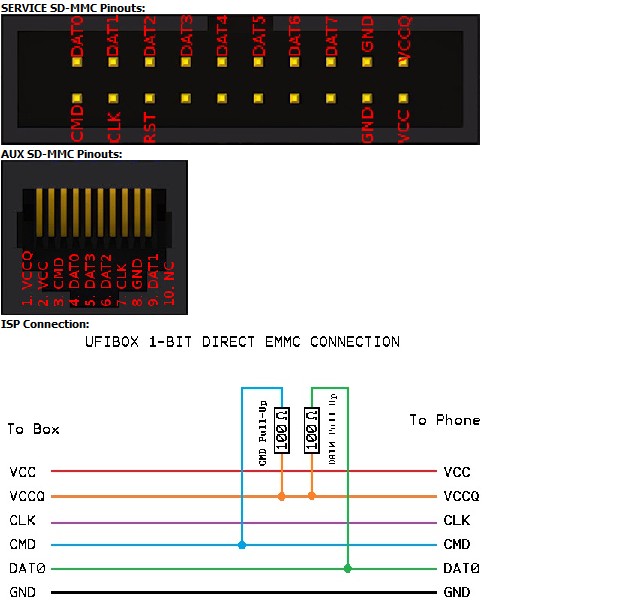Click the RST pin in the bottom row

pyautogui.click(x=150, y=98)
